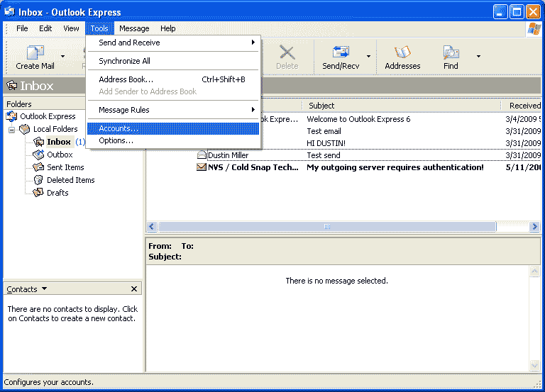The width and height of the screenshot is (545, 392).
Task: Select the Local Folders icon
Action: [25, 129]
